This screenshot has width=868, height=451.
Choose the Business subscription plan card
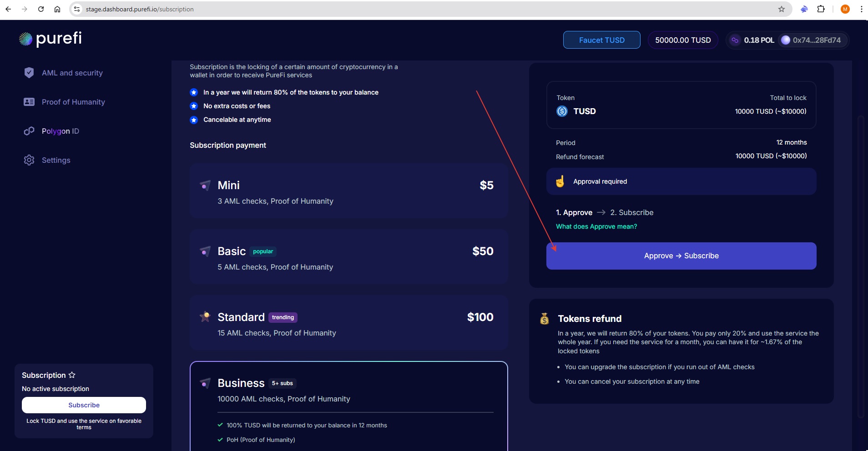(x=348, y=391)
